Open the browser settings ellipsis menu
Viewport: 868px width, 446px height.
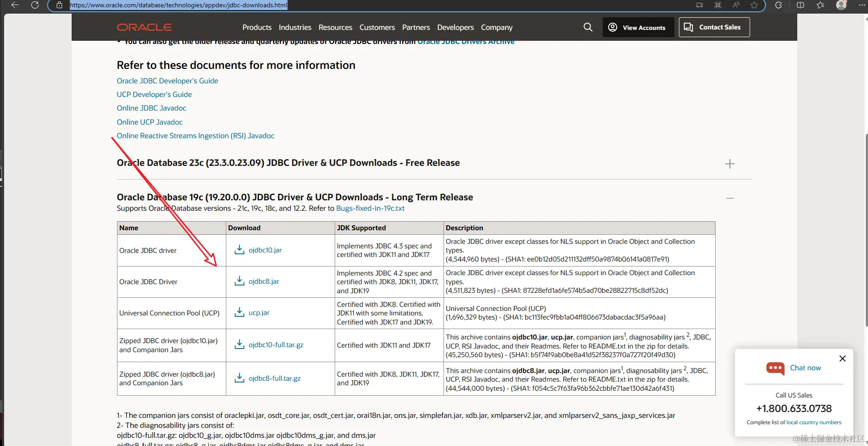point(862,5)
